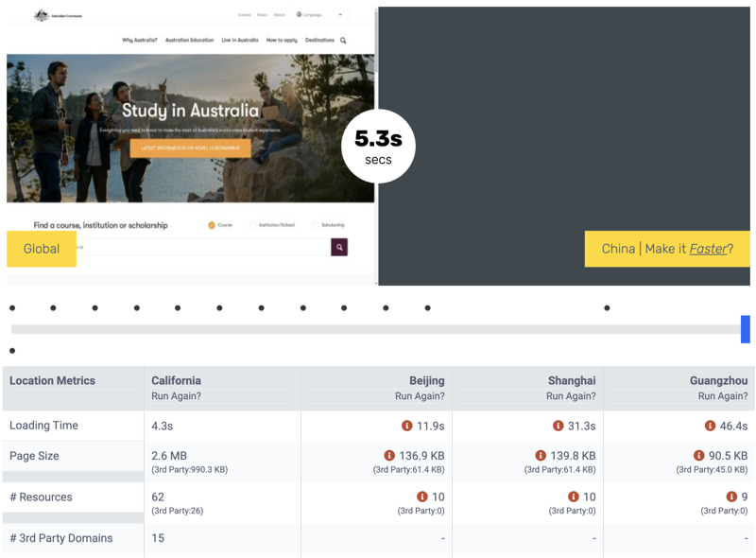Select the Scholarship radio button

pos(316,225)
